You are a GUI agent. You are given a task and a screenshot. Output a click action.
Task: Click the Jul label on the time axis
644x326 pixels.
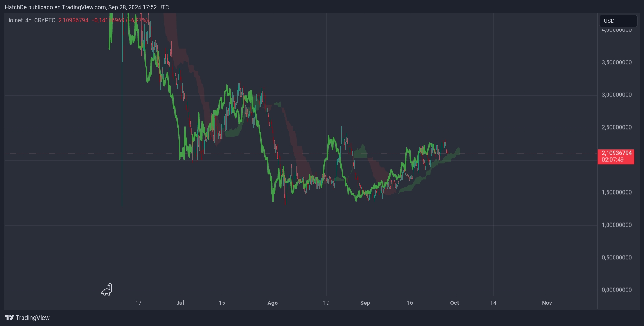[x=180, y=303]
